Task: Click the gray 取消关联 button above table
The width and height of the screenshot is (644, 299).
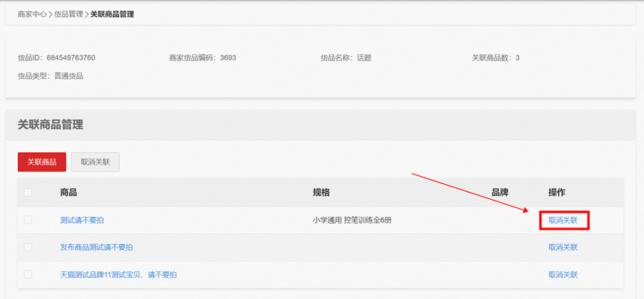Action: tap(95, 162)
